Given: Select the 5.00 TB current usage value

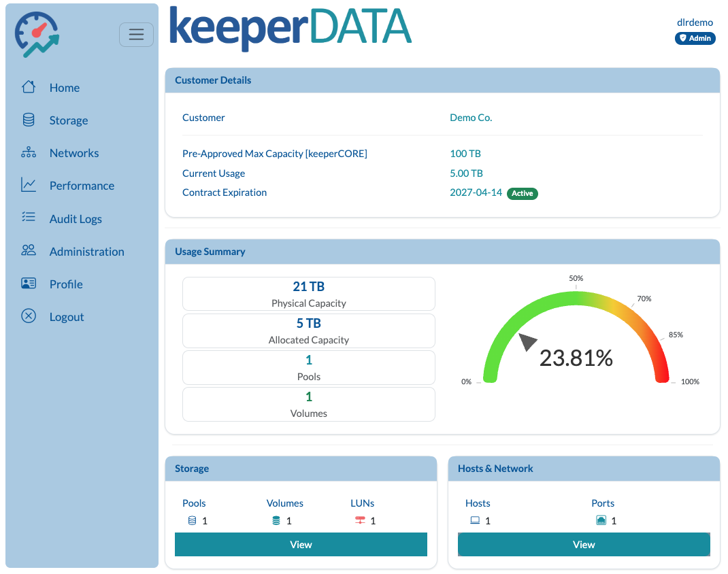Looking at the screenshot, I should click(466, 173).
